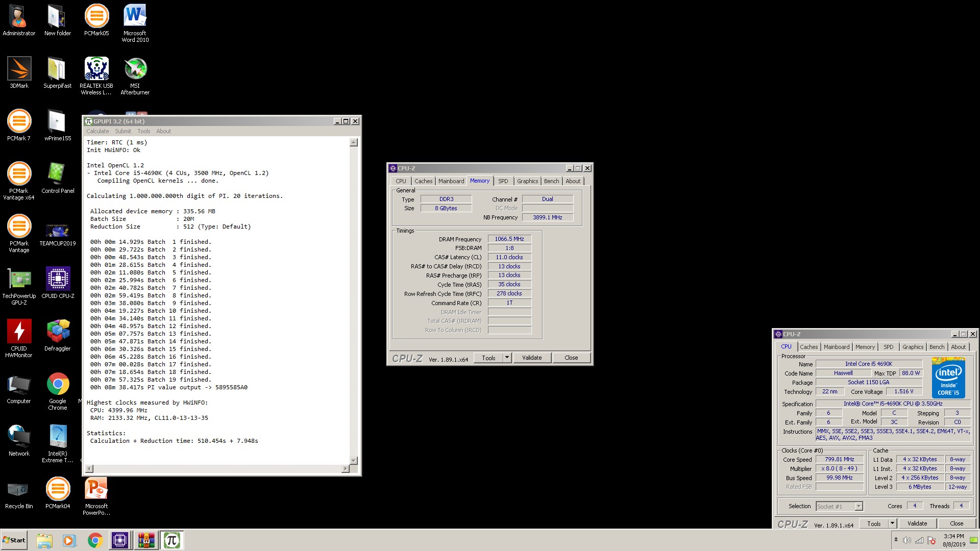
Task: Open Windows Media Player from taskbar
Action: (69, 540)
